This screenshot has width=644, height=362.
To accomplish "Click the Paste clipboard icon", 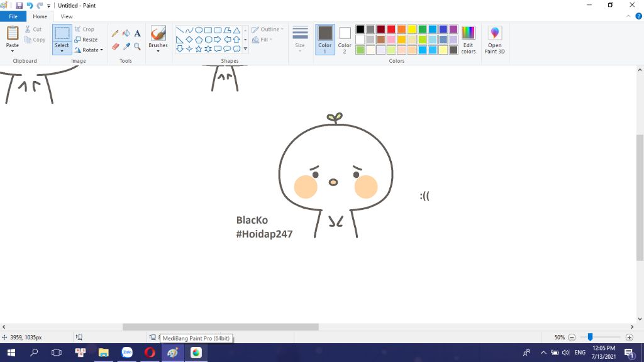I will [13, 33].
